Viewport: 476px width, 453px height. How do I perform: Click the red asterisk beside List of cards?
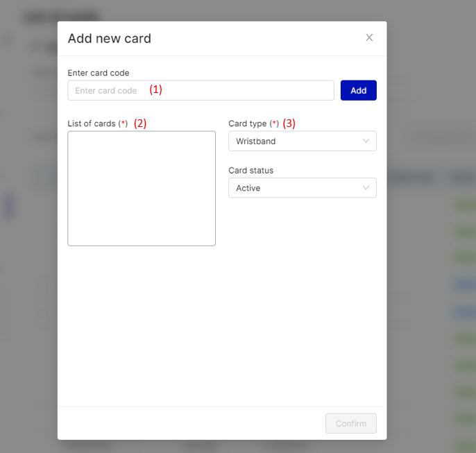(x=124, y=123)
